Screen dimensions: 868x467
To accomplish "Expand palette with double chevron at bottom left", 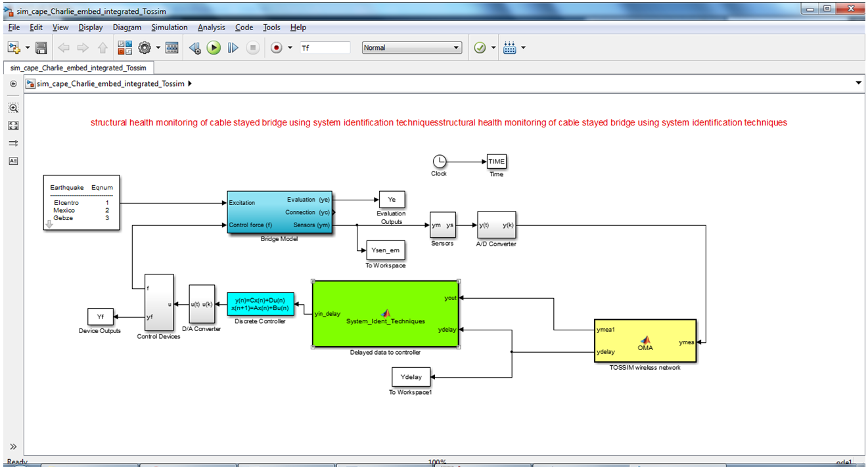I will pos(13,446).
